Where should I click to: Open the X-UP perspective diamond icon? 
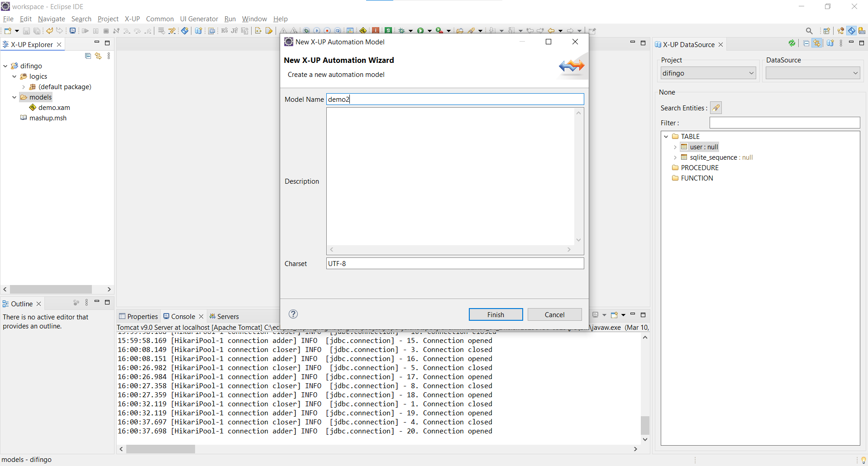(x=852, y=31)
